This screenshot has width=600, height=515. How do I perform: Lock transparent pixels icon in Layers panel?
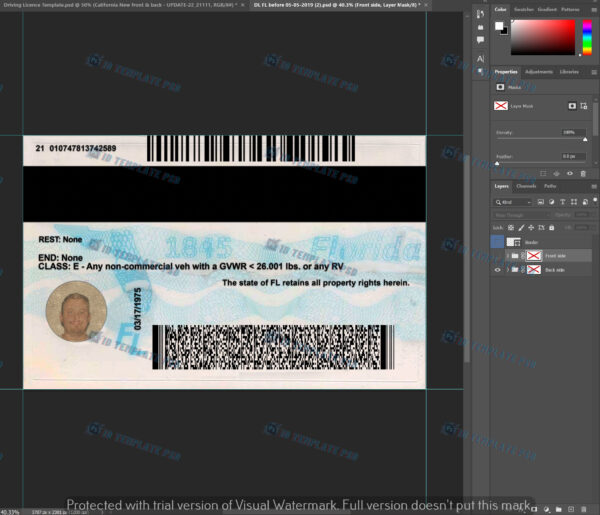511,228
